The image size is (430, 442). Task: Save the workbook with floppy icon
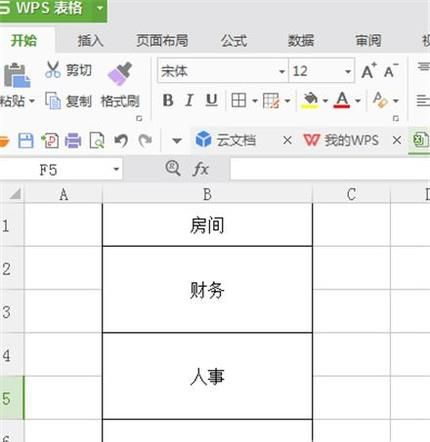[25, 141]
